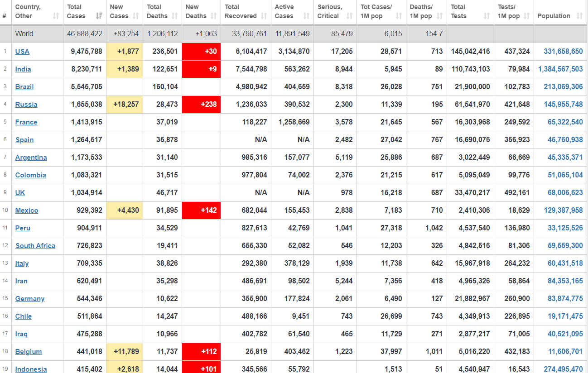Viewport: 588px width, 373px height.
Task: Sort by Total Deaths column arrows
Action: pos(175,16)
